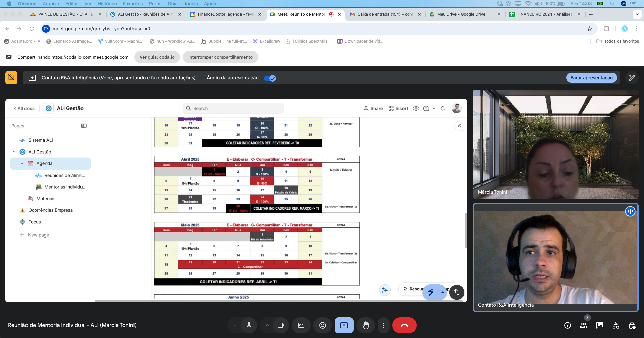Screen dimensions: 644x338
Task: Toggle Áudio da apresentação switch
Action: [x=270, y=78]
